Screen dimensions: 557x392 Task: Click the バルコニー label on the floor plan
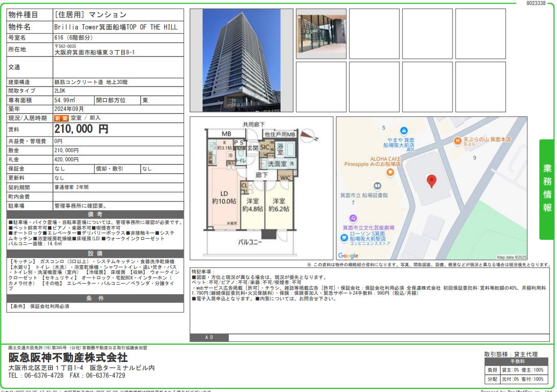coord(250,242)
